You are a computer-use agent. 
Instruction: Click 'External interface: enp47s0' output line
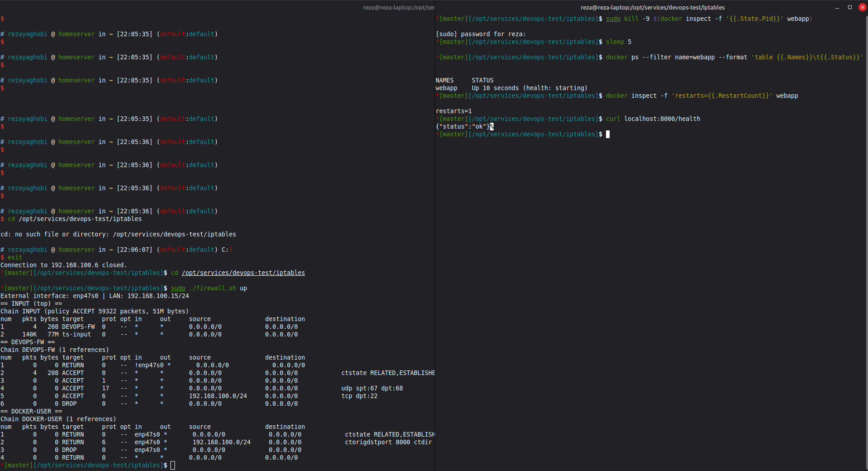coord(95,296)
